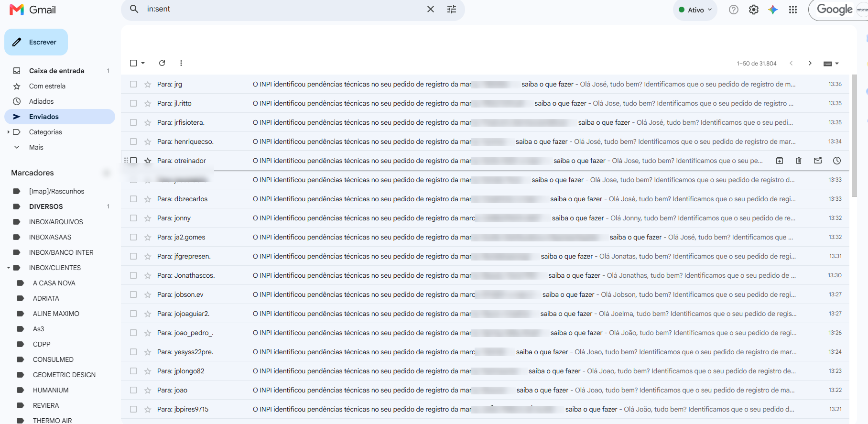Image resolution: width=868 pixels, height=424 pixels.
Task: Open the HUMANIUM label
Action: point(51,390)
